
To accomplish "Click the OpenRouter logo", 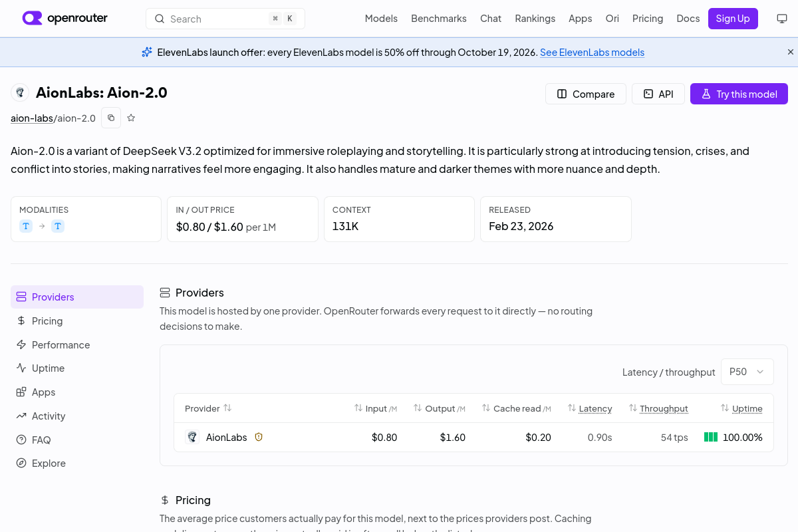I will point(65,18).
